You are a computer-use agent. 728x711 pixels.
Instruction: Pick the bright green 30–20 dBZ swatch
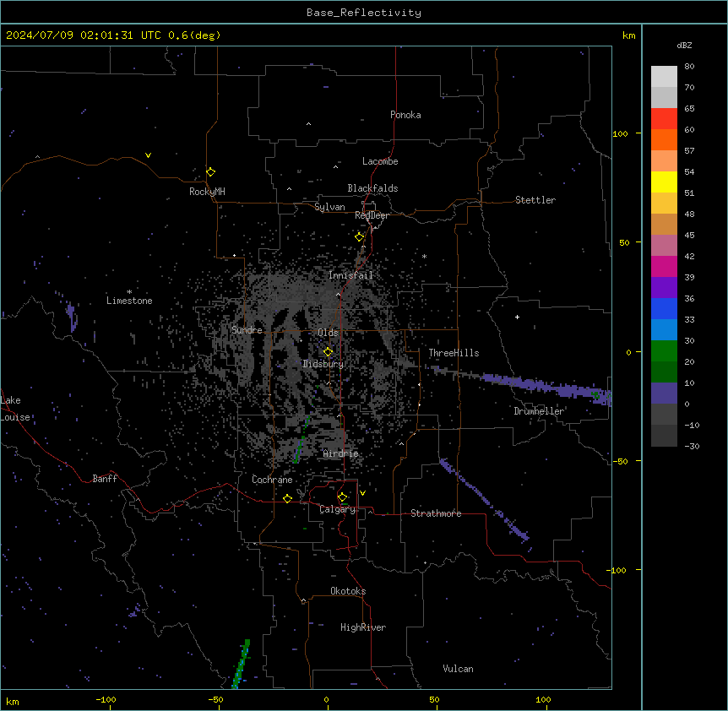tap(664, 351)
